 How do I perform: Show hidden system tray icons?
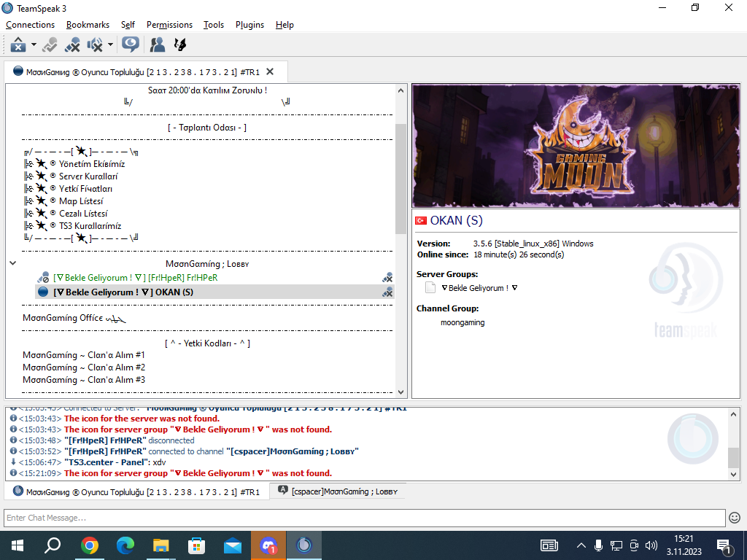click(x=581, y=545)
